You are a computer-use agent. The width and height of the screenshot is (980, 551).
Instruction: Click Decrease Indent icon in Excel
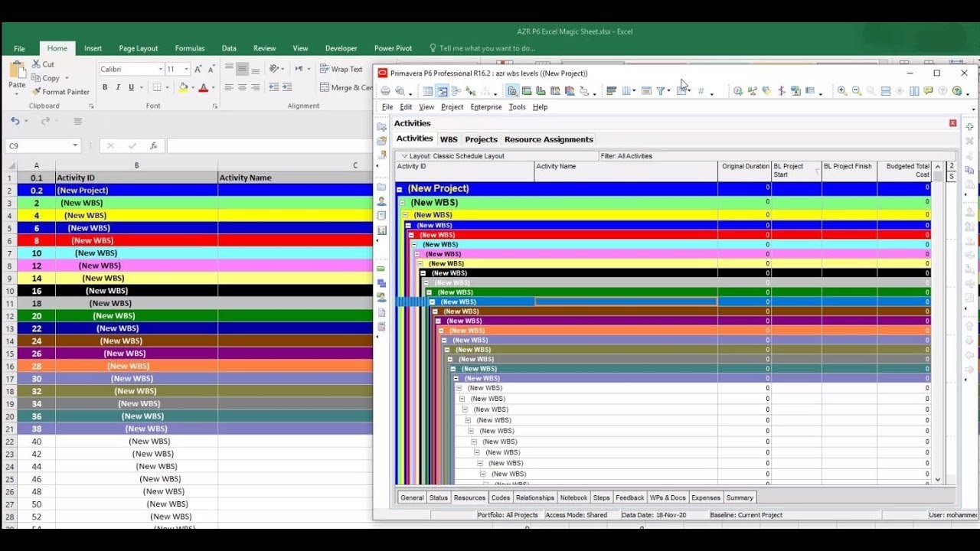click(274, 87)
